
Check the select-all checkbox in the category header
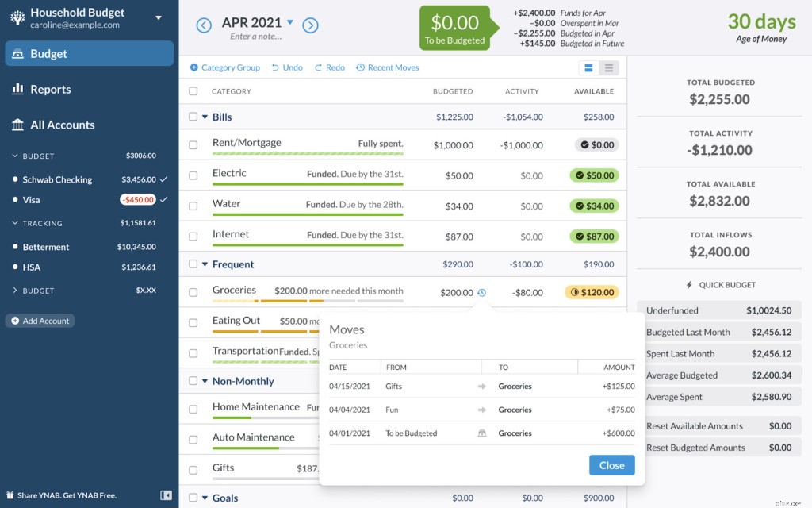click(x=193, y=91)
